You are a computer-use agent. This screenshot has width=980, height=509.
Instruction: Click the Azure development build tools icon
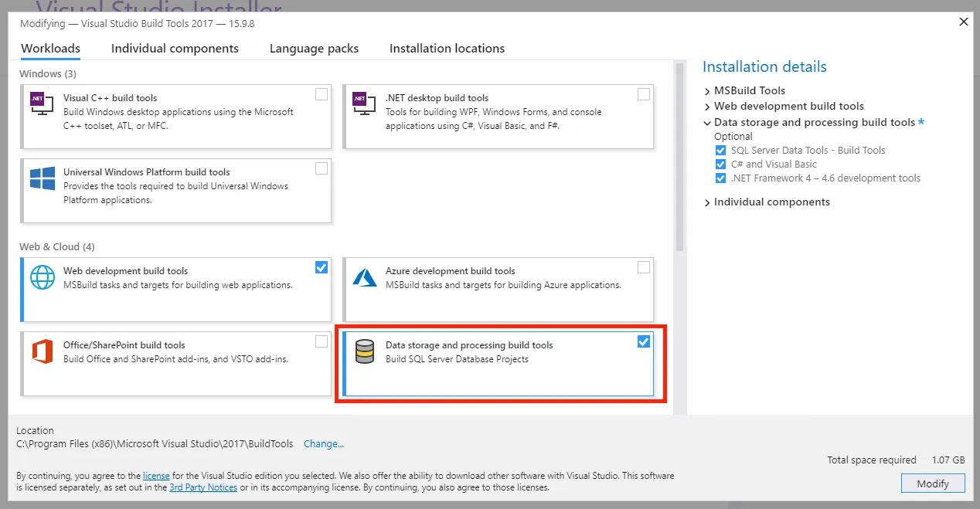364,277
